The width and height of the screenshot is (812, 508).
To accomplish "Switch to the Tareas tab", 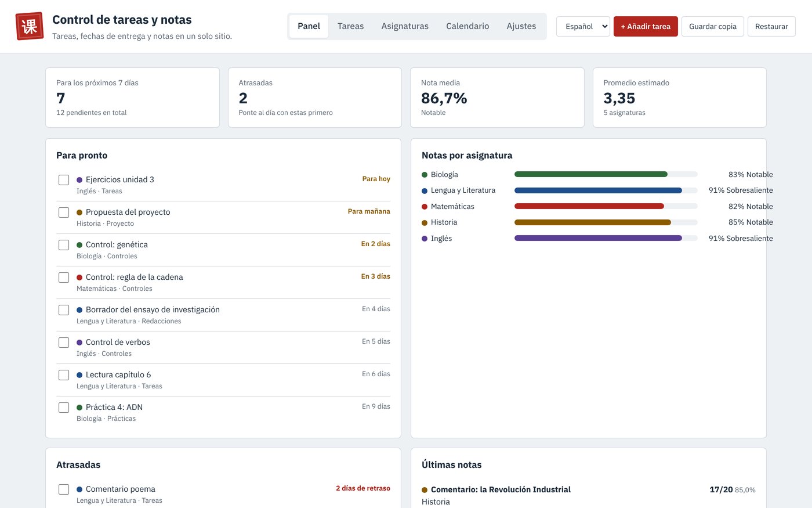I will (x=351, y=26).
